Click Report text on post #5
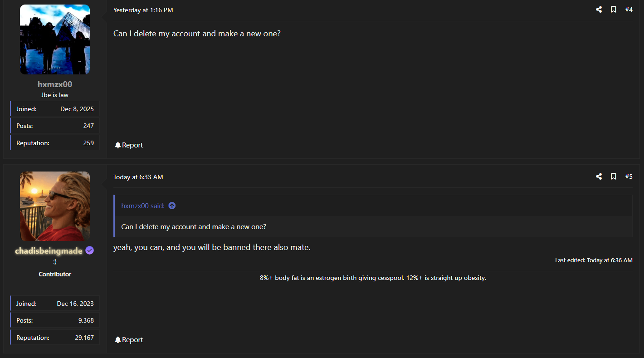 point(132,340)
